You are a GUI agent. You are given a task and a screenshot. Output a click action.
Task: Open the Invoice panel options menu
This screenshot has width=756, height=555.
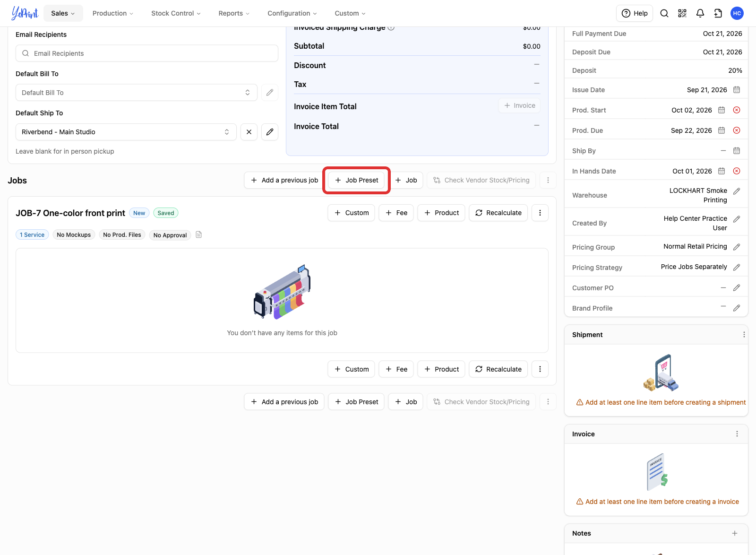coord(737,434)
